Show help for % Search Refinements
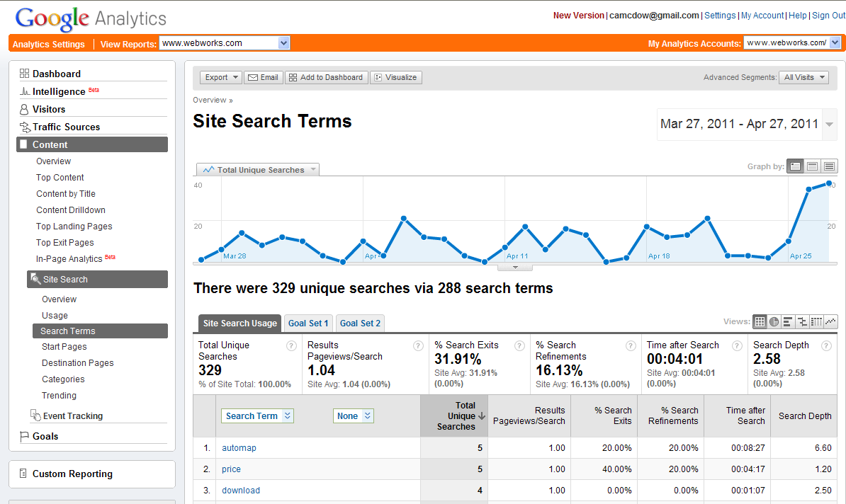 pyautogui.click(x=631, y=346)
